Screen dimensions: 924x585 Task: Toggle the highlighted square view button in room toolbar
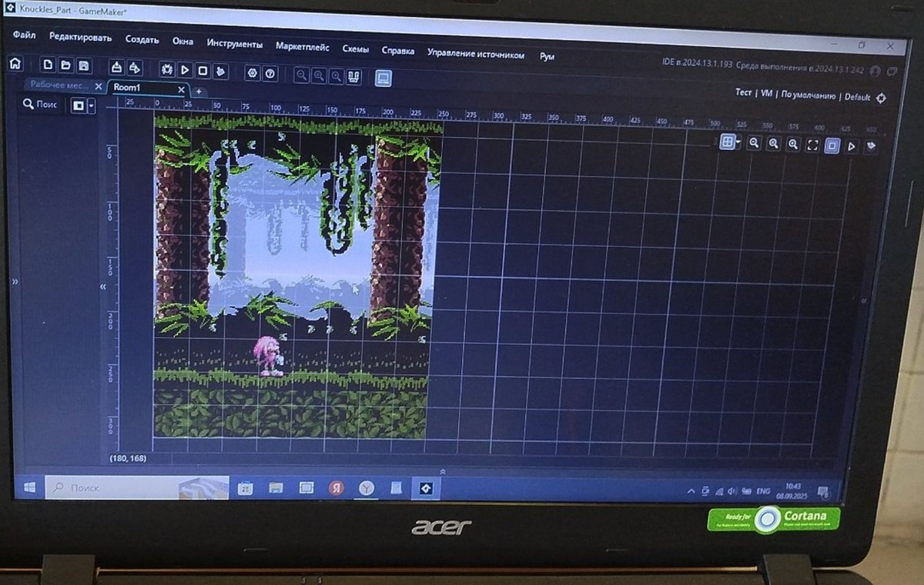[x=832, y=146]
